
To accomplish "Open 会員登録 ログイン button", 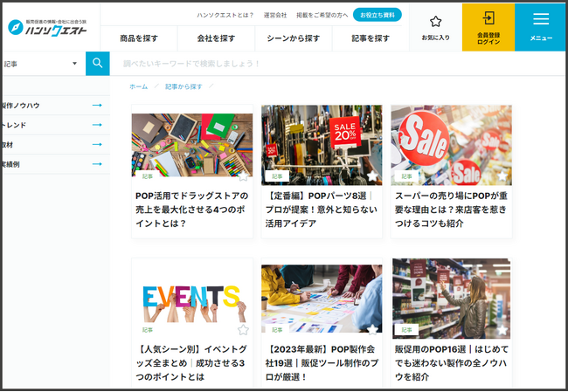I will point(488,28).
